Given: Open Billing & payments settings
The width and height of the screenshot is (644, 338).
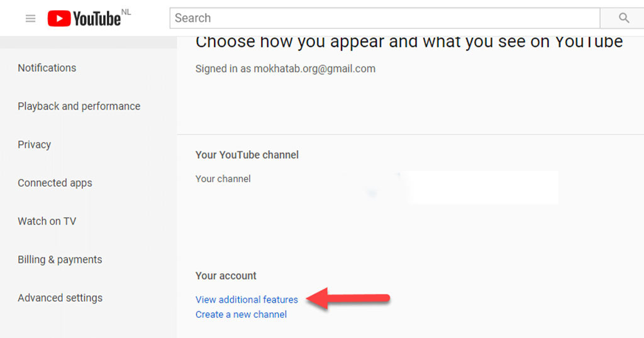Looking at the screenshot, I should click(x=60, y=259).
